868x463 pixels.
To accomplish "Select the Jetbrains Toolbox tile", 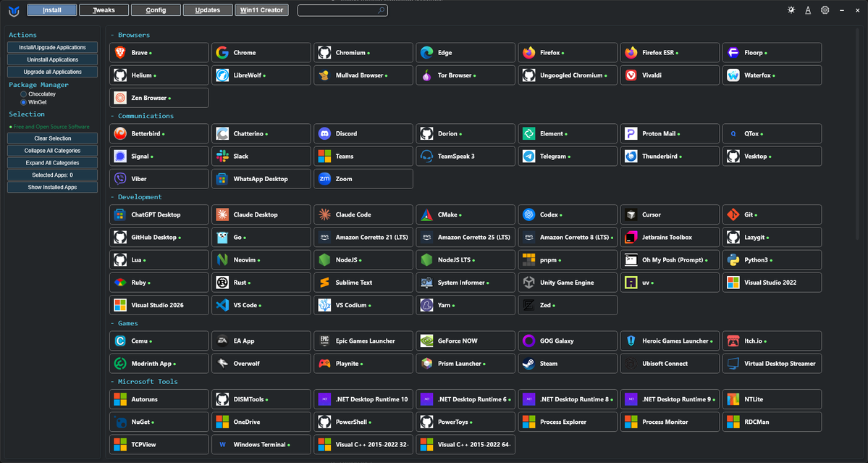I will click(x=670, y=237).
